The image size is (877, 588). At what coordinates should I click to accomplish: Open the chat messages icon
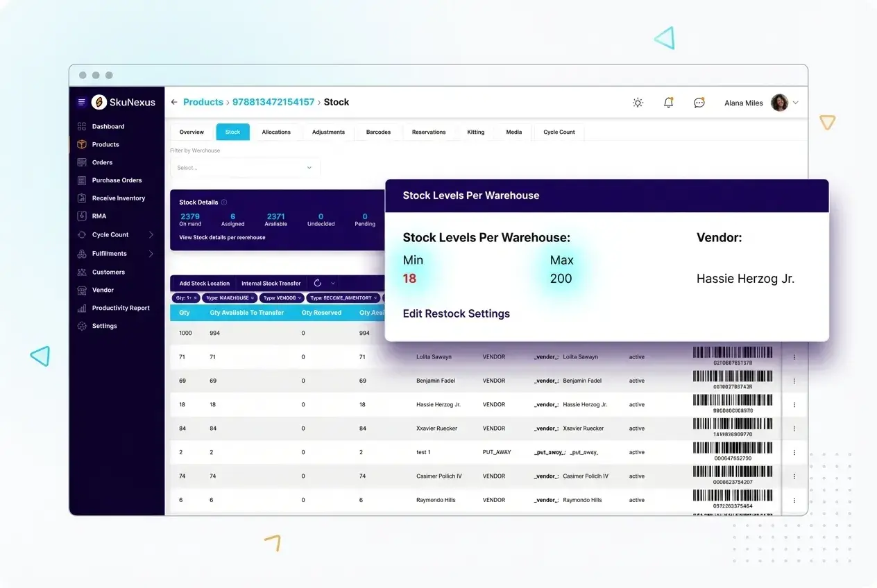699,102
